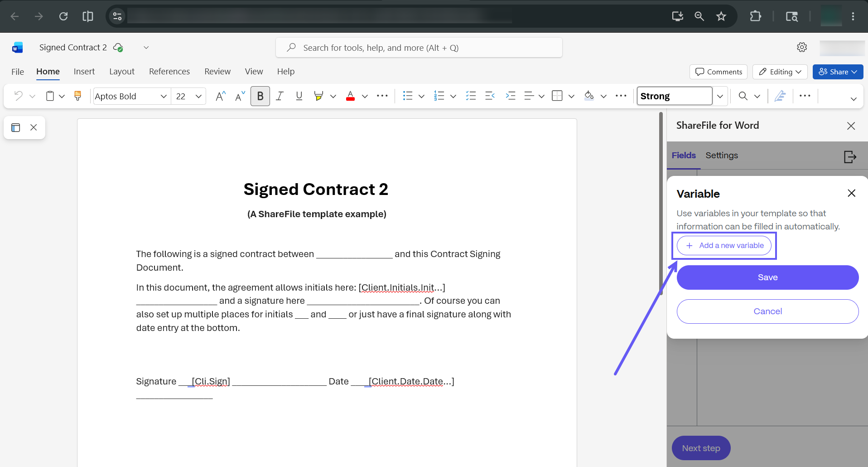The width and height of the screenshot is (868, 467).
Task: Close the Variable dialog
Action: click(x=852, y=193)
